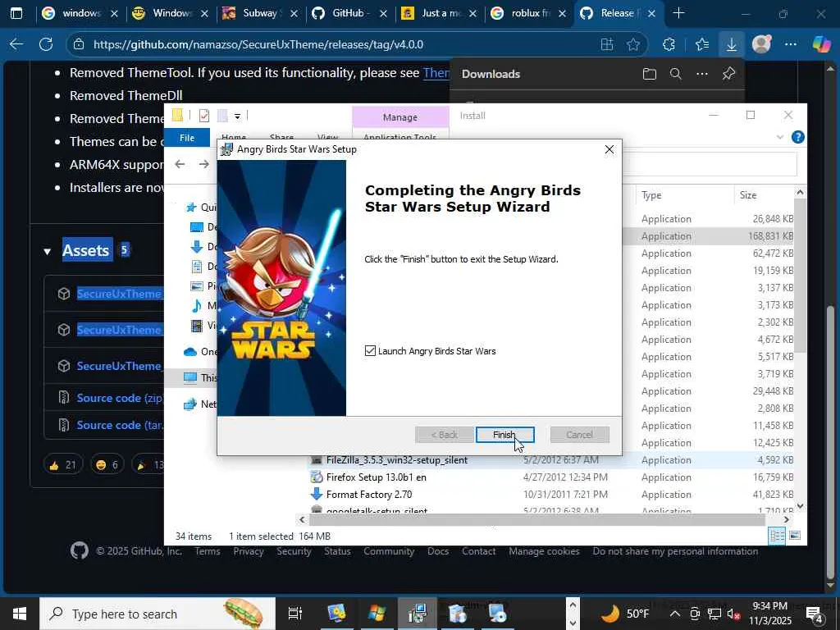Navigate back in File Explorer
This screenshot has width=840, height=630.
tap(180, 164)
